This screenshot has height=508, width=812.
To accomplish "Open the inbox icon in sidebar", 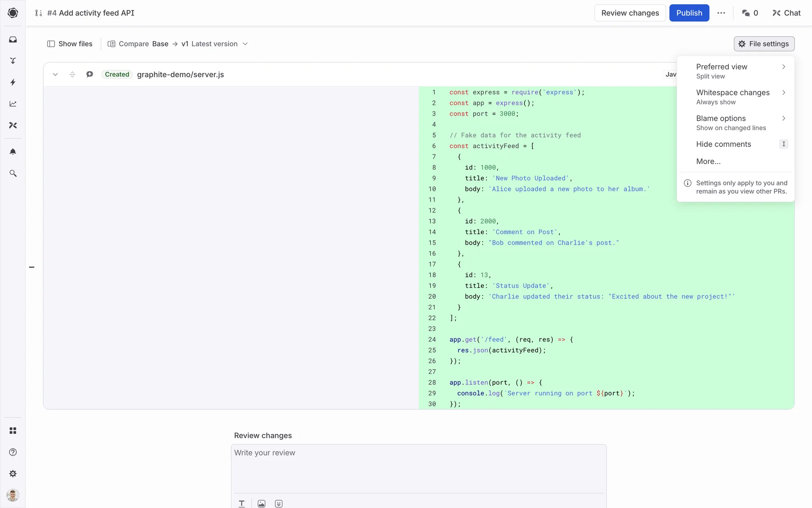I will tap(13, 39).
